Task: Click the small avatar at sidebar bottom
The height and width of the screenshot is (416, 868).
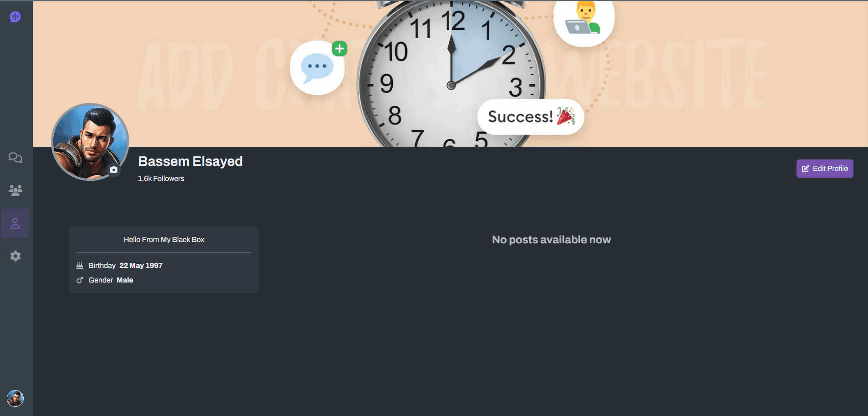Action: click(15, 399)
